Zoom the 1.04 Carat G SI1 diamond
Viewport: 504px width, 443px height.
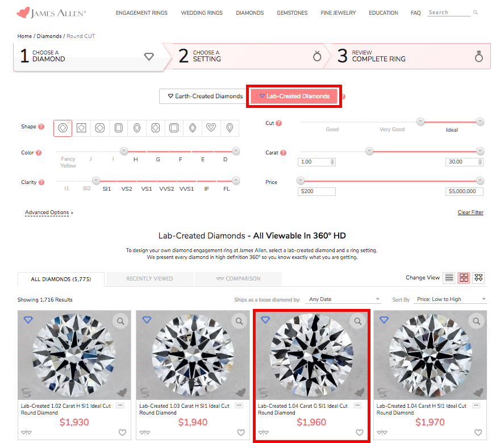tap(358, 321)
